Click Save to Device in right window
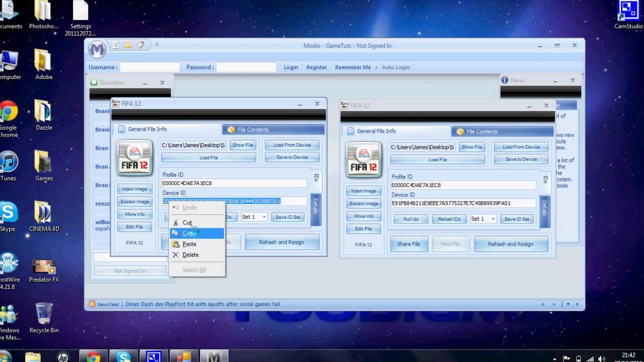This screenshot has width=644, height=362. [x=521, y=159]
